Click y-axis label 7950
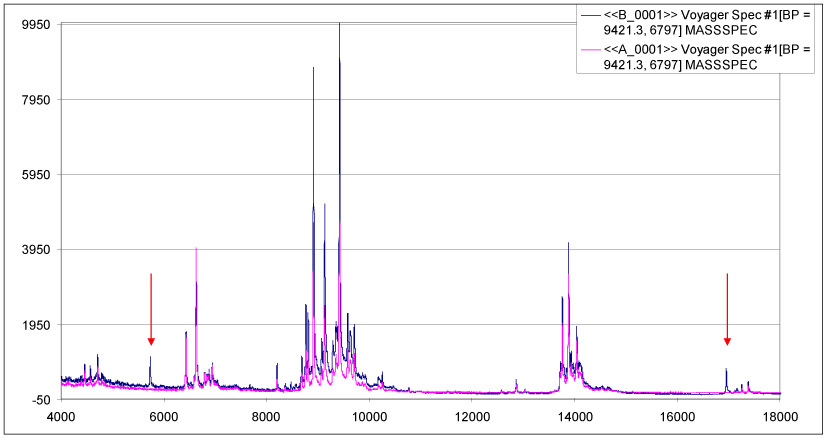The height and width of the screenshot is (438, 827). click(x=36, y=100)
